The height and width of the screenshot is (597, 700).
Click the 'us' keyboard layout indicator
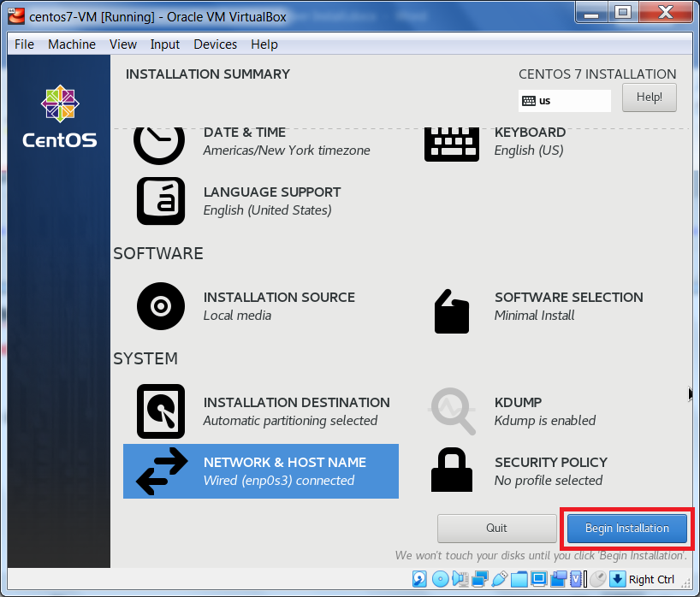tap(565, 101)
